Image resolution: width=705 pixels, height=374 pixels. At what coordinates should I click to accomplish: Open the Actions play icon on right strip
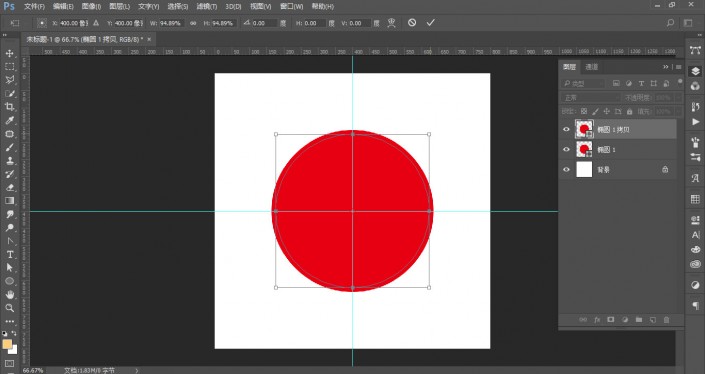click(x=695, y=122)
